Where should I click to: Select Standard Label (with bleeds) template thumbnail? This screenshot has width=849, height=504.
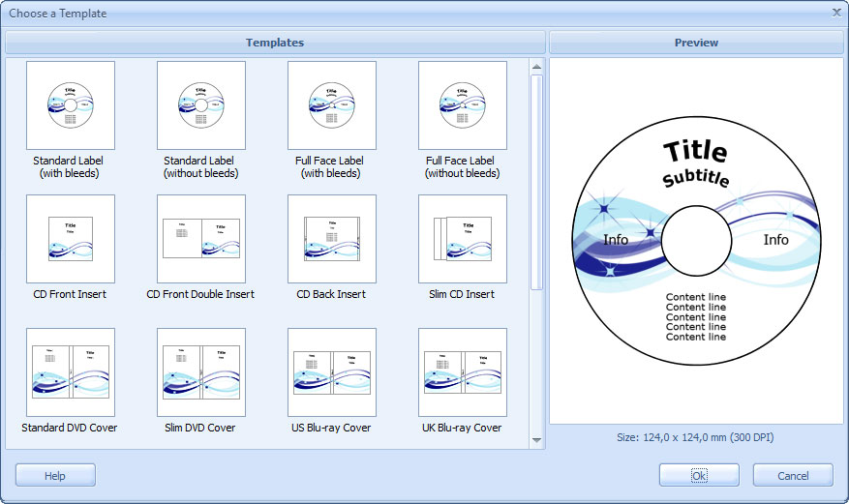point(71,105)
